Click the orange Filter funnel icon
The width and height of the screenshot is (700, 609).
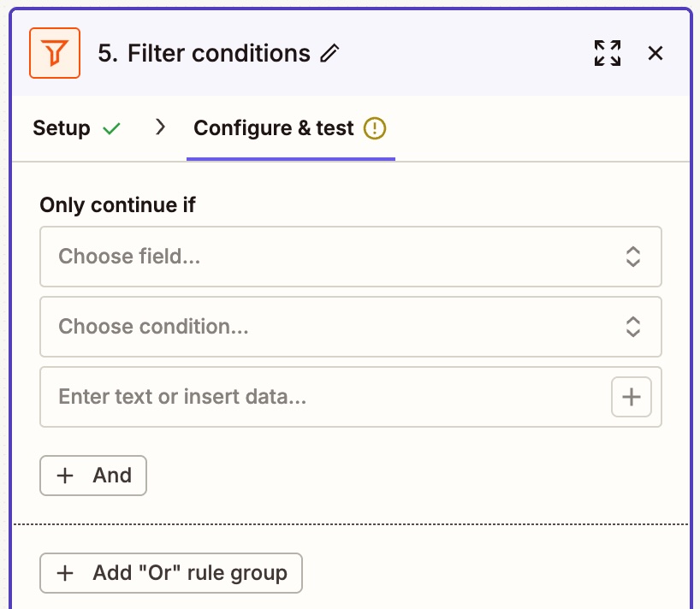click(53, 53)
